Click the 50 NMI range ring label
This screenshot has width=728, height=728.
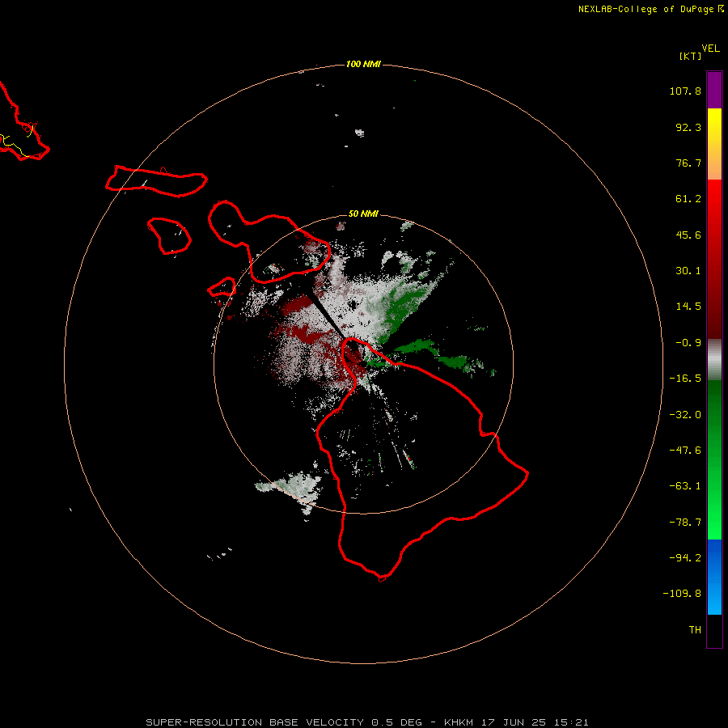pos(363,214)
